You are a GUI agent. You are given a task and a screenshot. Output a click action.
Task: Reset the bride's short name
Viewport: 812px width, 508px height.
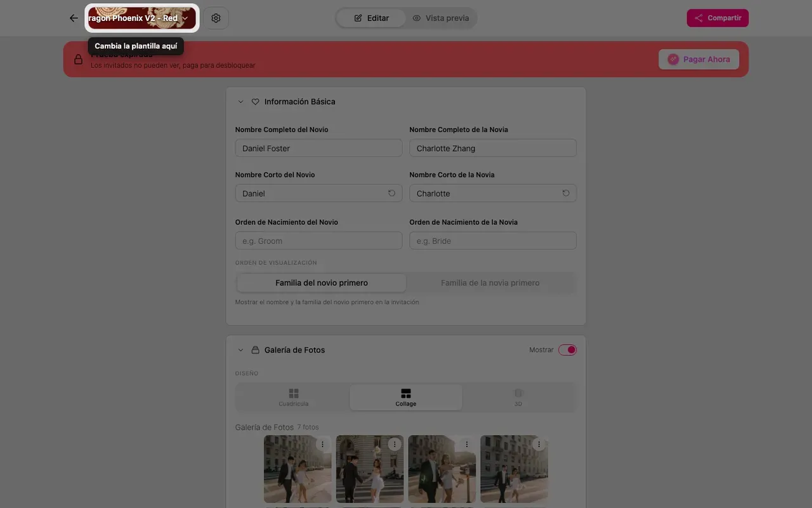click(566, 193)
